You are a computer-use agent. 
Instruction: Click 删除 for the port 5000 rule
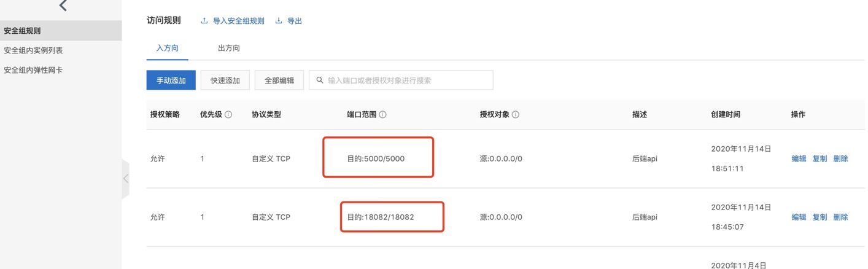[x=840, y=158]
